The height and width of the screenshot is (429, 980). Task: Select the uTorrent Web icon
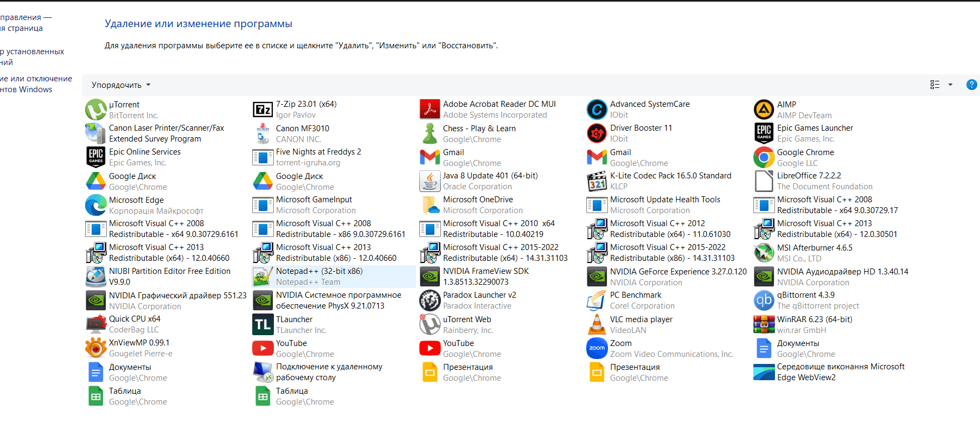[430, 324]
